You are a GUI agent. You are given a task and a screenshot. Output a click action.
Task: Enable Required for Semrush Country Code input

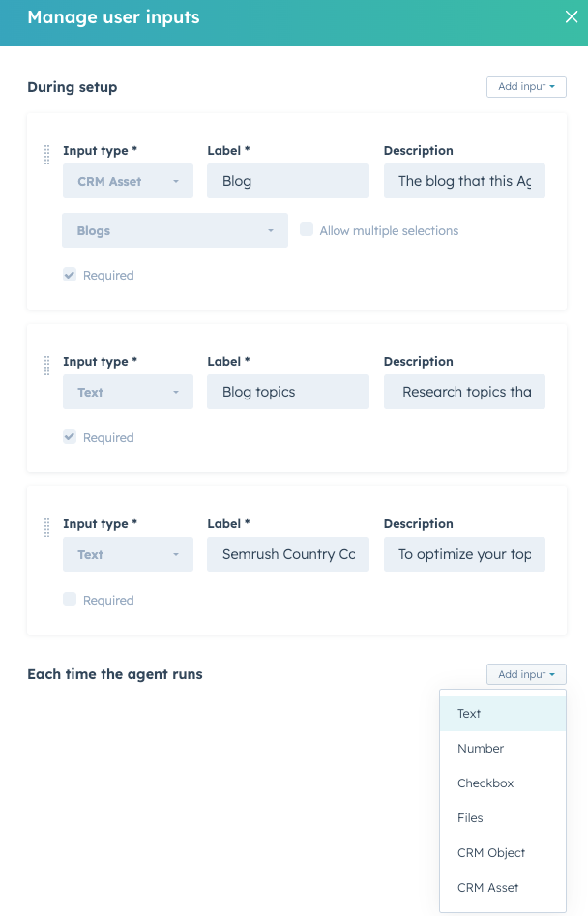coord(70,600)
